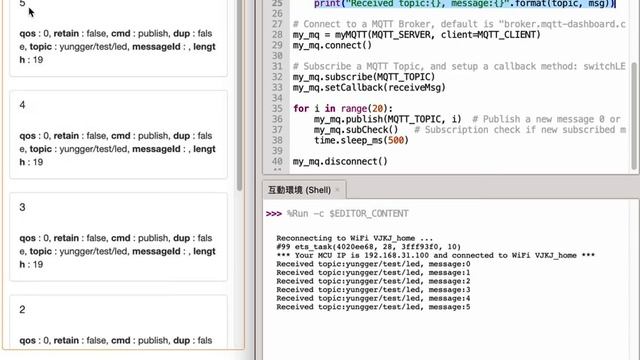Screen dimensions: 640x360
Task: Click shell output ending "message:2"
Action: click(x=373, y=281)
